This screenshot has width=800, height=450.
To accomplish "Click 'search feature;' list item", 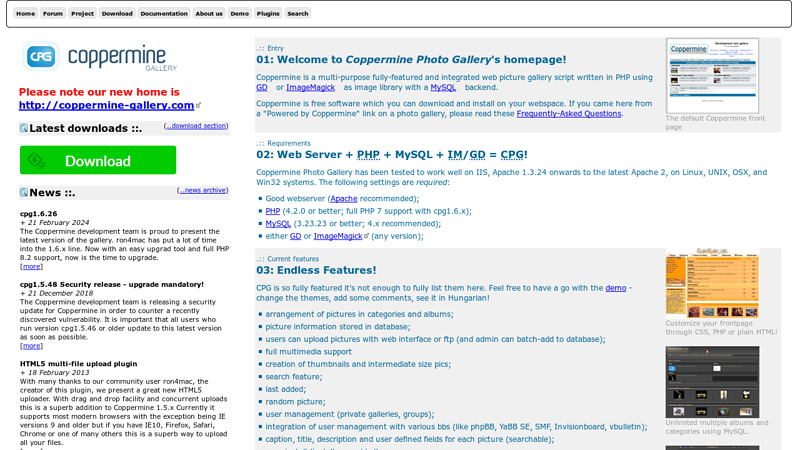I will [x=294, y=377].
